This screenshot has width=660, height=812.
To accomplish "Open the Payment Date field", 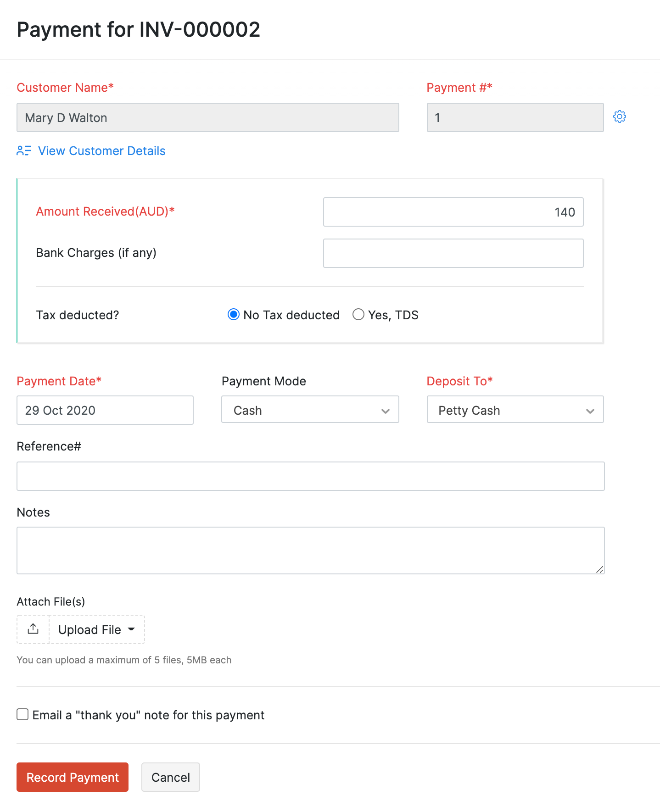I will pos(105,410).
